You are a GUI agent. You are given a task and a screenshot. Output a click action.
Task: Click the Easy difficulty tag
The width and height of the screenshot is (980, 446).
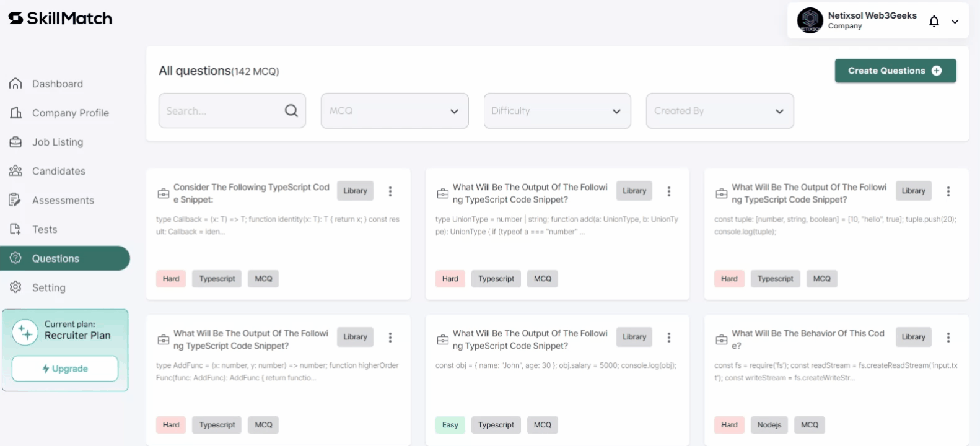(450, 425)
